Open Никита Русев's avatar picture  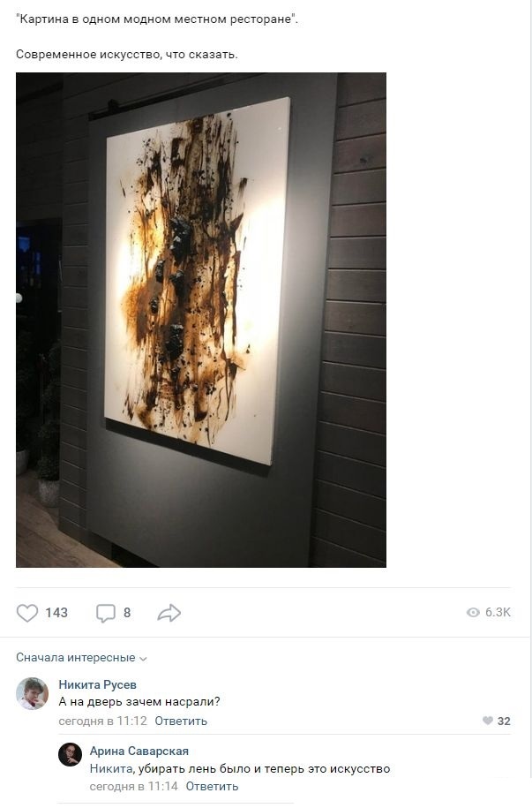coord(32,693)
